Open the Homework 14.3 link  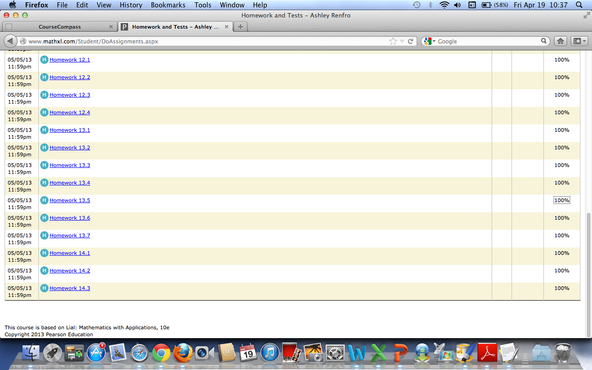click(x=70, y=288)
